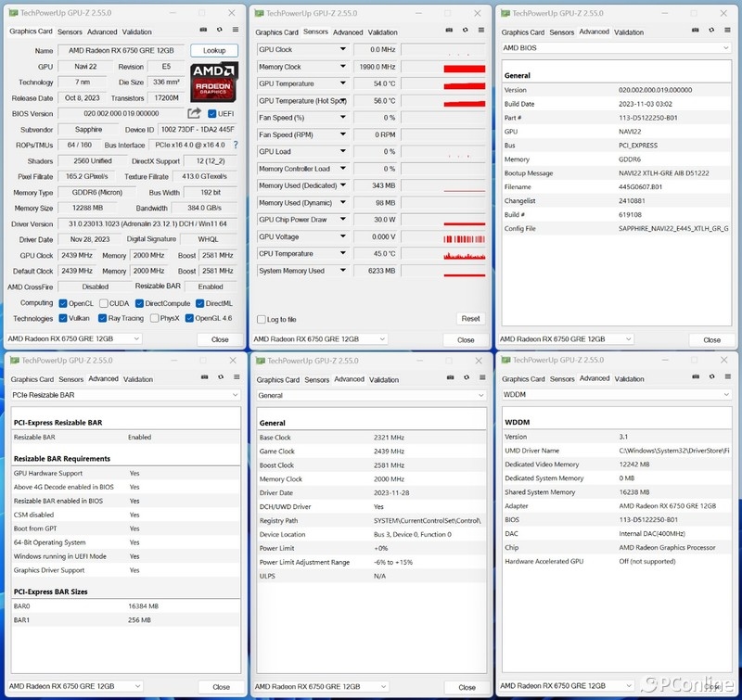The width and height of the screenshot is (742, 700).
Task: Click the Lookup button
Action: coord(214,50)
